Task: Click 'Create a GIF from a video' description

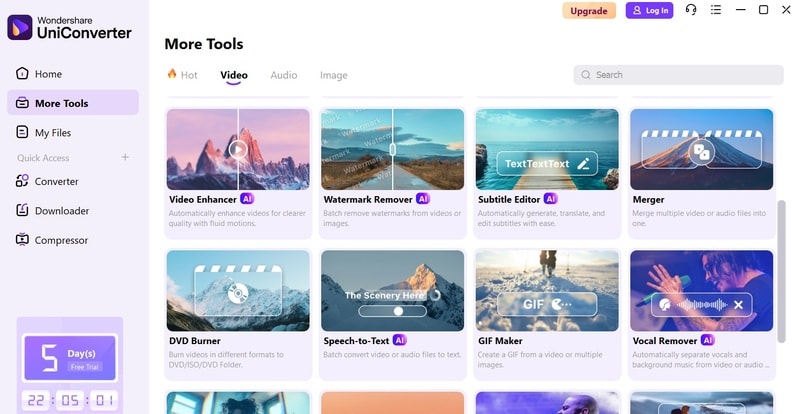Action: pos(540,359)
